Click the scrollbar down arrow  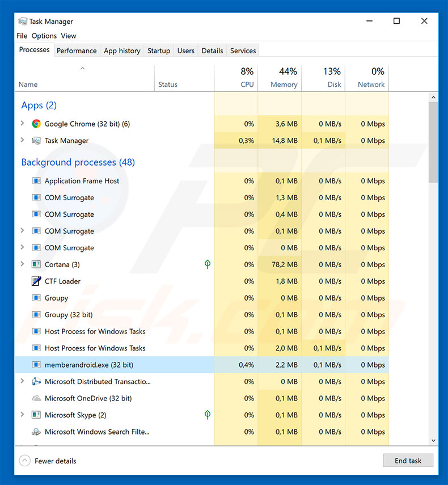(x=433, y=440)
